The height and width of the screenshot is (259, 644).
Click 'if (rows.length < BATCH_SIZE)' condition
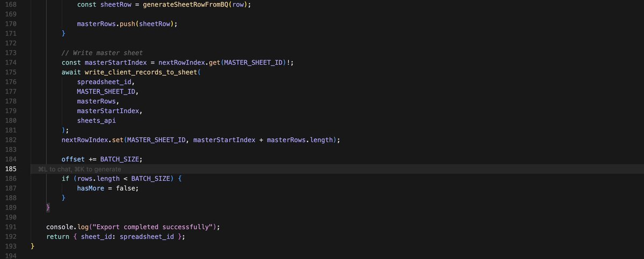pos(118,178)
